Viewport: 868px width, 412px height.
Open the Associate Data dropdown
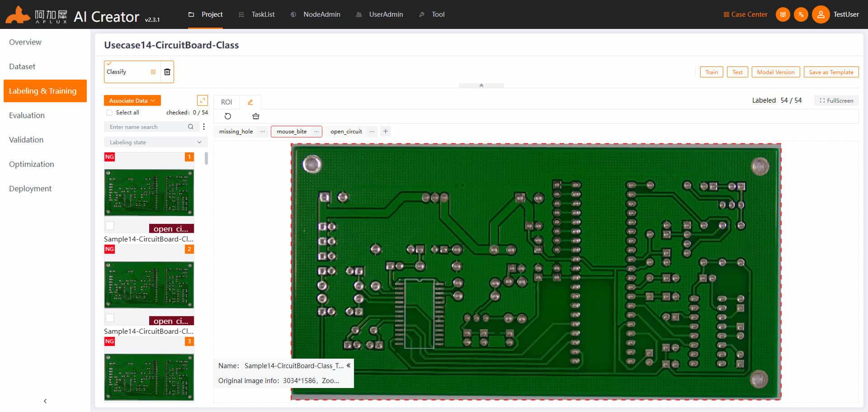[132, 100]
